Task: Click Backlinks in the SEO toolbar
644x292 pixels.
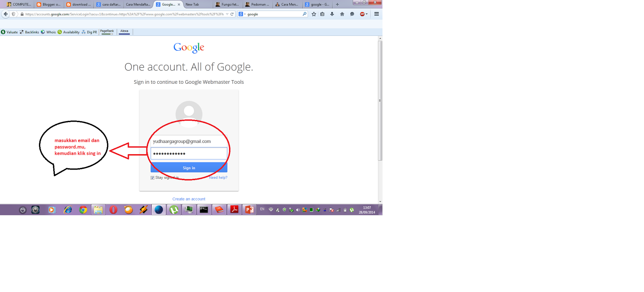Action: (29, 32)
